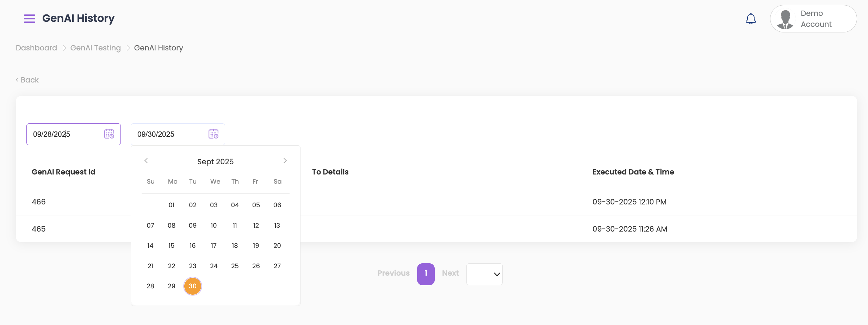868x325 pixels.
Task: Click the notification bell icon
Action: point(751,19)
